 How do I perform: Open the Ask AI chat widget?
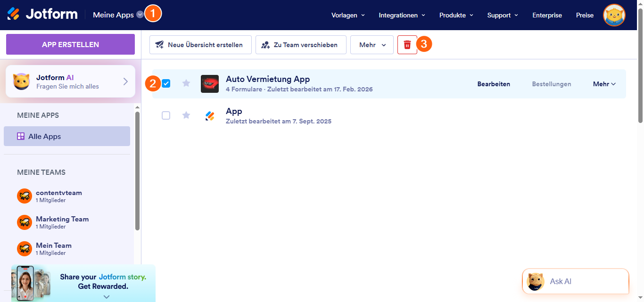[575, 281]
